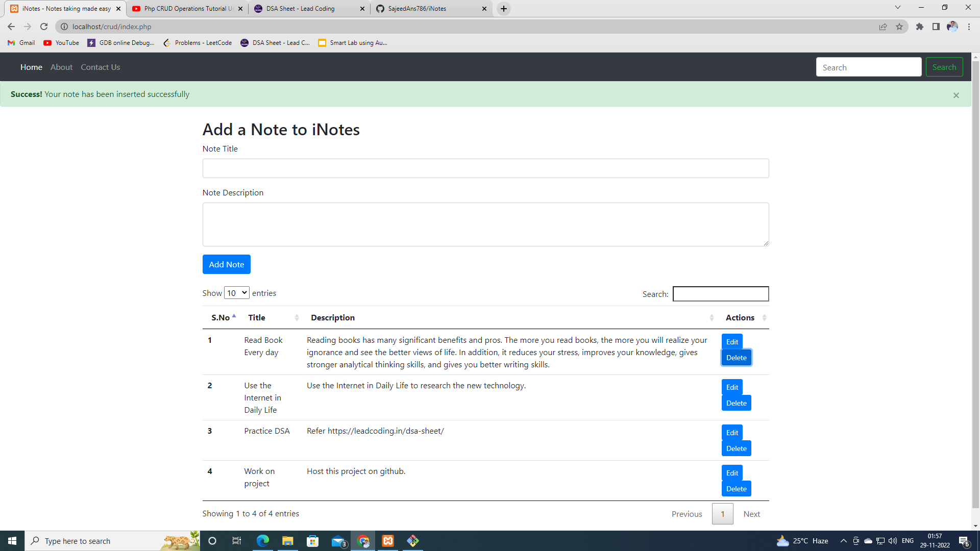Open Mail app in the taskbar
Image resolution: width=980 pixels, height=551 pixels.
(338, 541)
